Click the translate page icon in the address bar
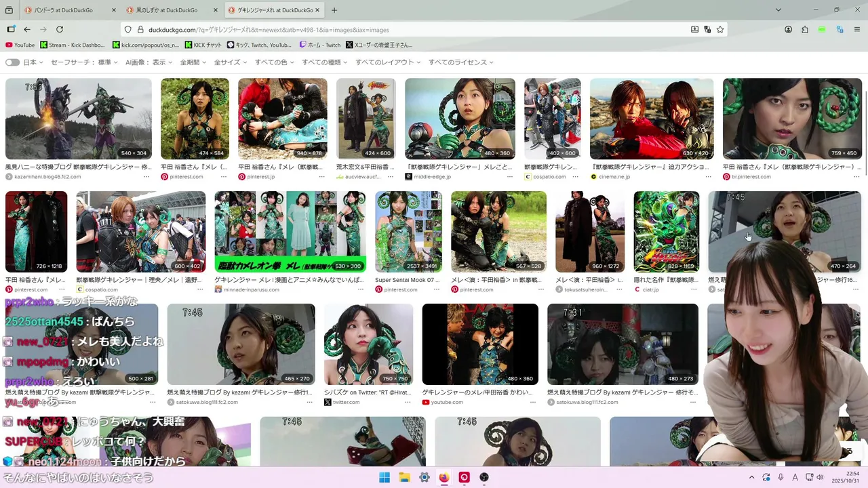868x488 pixels. pos(707,29)
